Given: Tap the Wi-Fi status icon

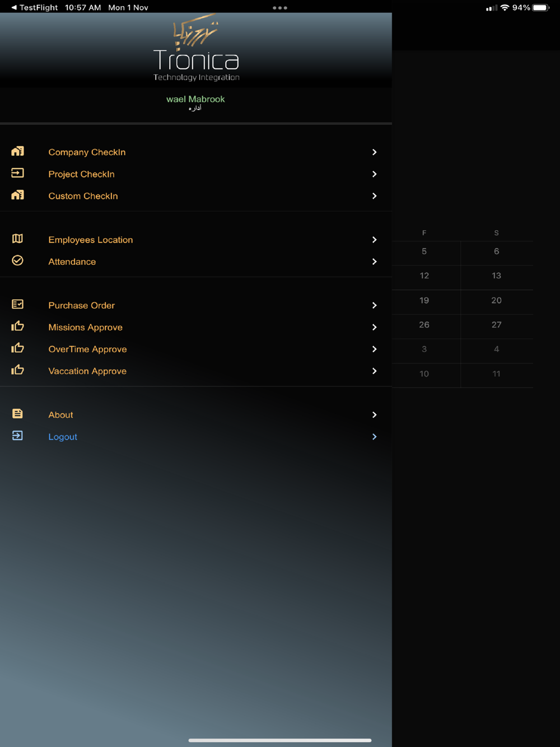Looking at the screenshot, I should click(x=505, y=7).
